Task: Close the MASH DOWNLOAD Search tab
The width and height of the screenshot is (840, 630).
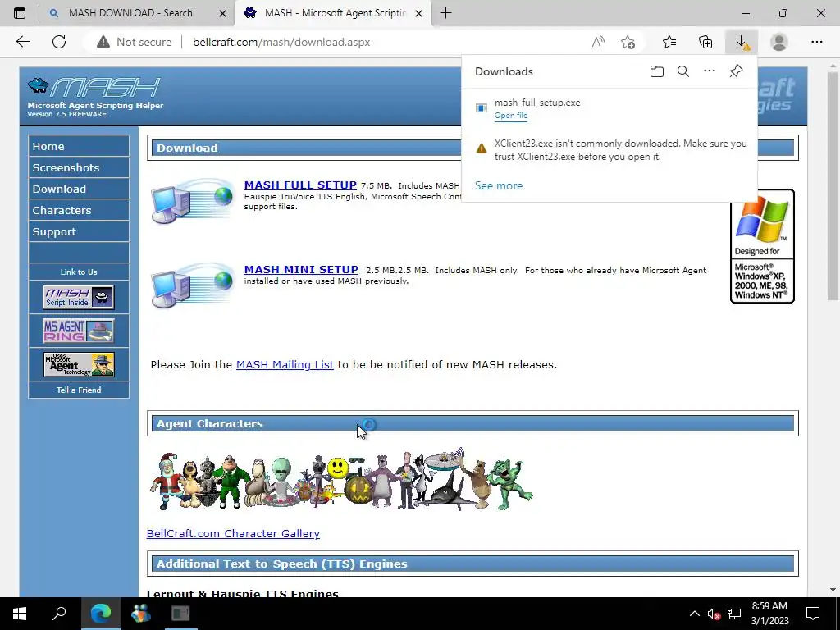Action: tap(222, 13)
